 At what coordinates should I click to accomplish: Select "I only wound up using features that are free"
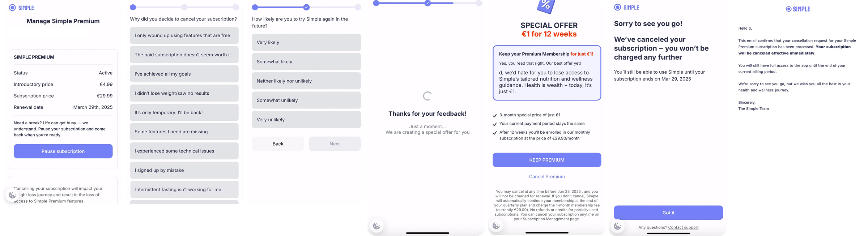click(x=184, y=35)
